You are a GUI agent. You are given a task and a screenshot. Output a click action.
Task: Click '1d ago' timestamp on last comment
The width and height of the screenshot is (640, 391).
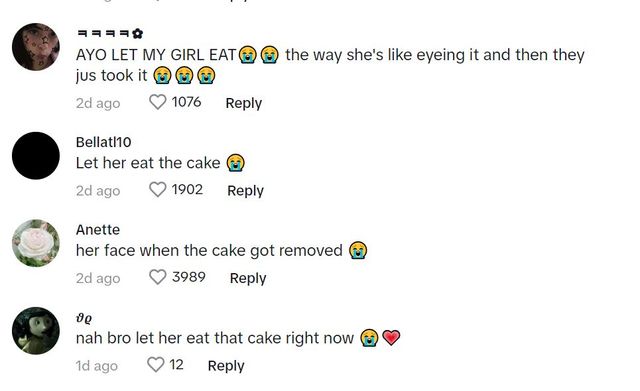(97, 366)
